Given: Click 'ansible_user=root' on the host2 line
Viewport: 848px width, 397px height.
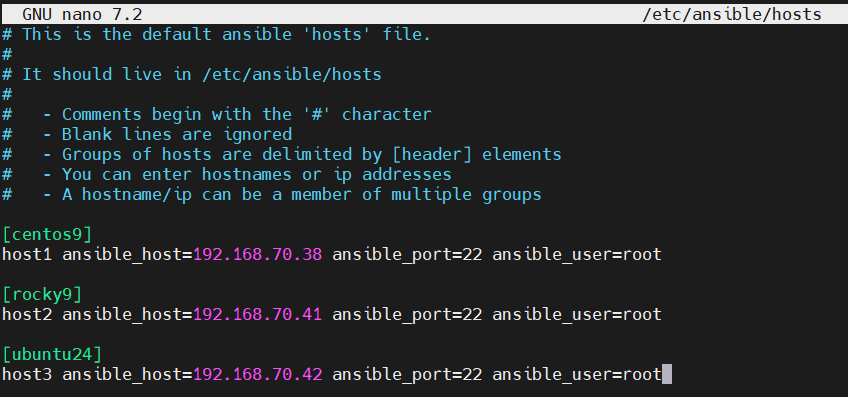Looking at the screenshot, I should [577, 315].
